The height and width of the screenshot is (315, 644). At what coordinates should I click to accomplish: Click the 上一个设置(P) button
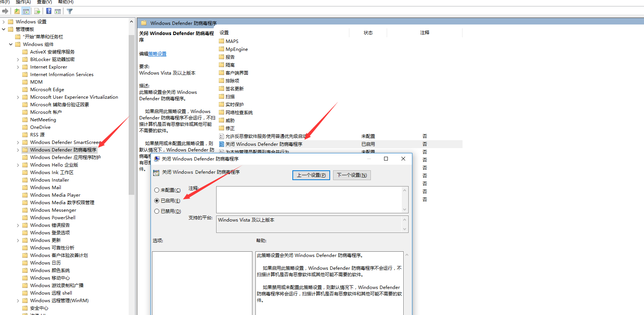pos(311,175)
